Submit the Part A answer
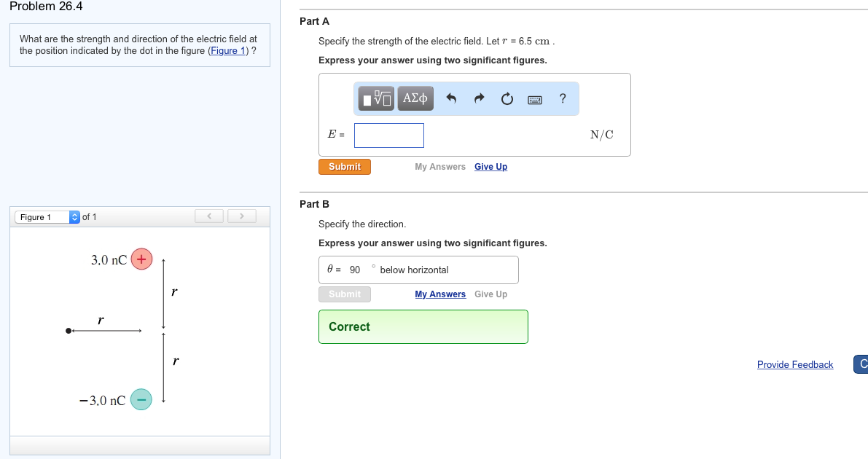This screenshot has width=868, height=459. [x=344, y=166]
